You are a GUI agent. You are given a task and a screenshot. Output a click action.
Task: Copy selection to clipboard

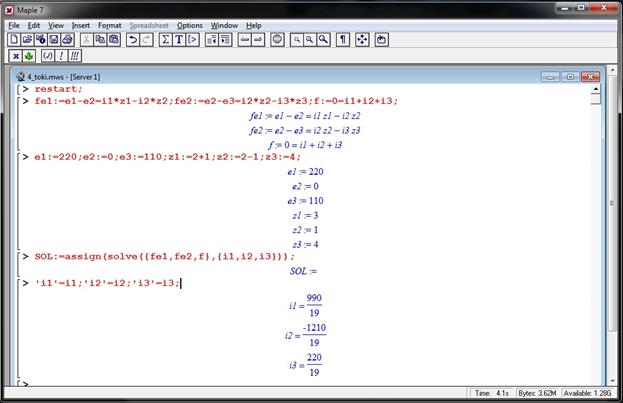pos(100,40)
